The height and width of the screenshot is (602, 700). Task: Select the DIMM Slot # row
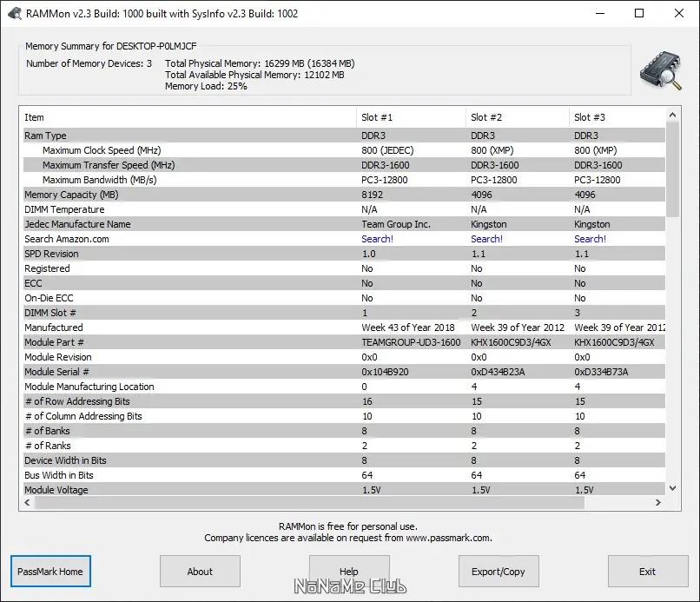pyautogui.click(x=344, y=313)
